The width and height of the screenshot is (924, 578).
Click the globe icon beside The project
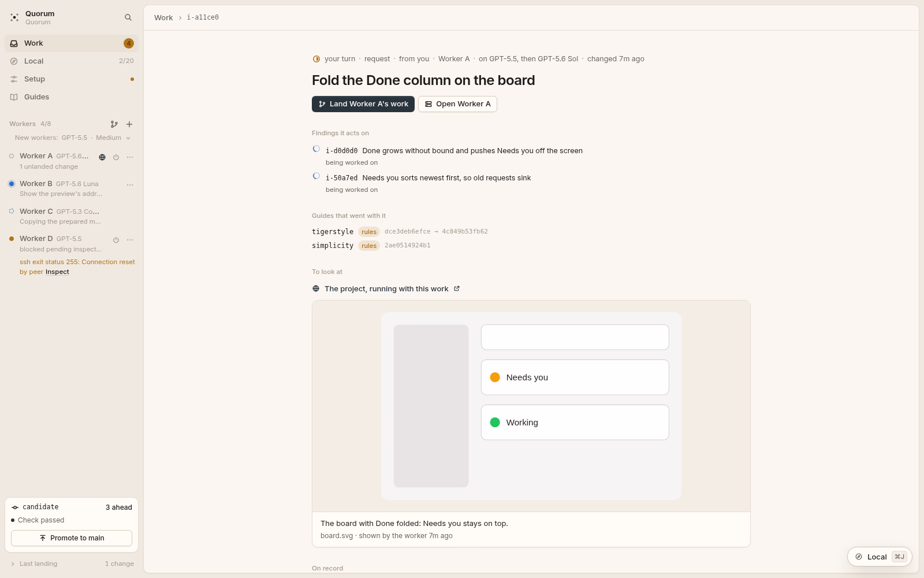coord(316,289)
